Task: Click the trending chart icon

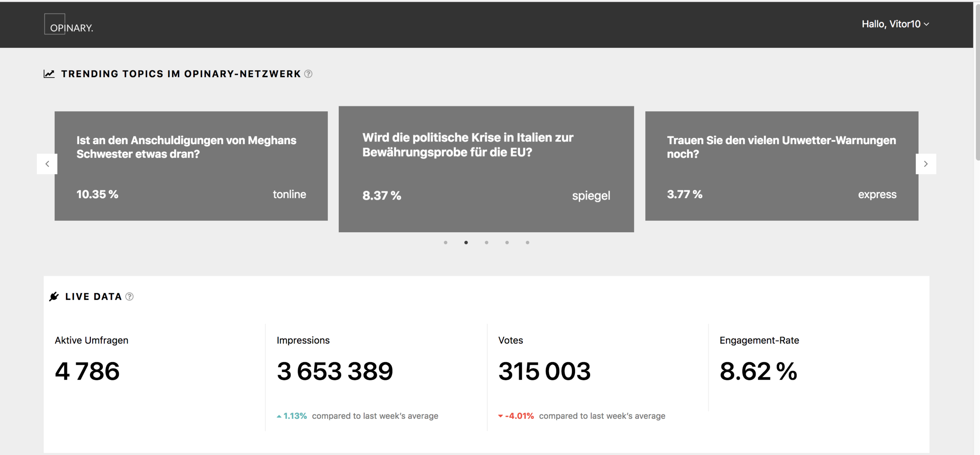Action: pyautogui.click(x=49, y=74)
